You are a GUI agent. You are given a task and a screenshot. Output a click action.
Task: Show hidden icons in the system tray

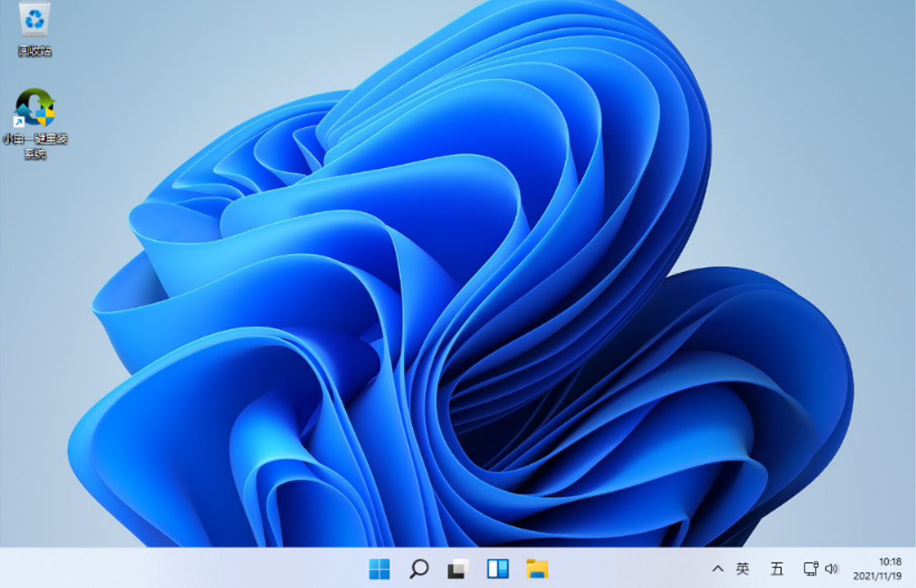click(718, 568)
